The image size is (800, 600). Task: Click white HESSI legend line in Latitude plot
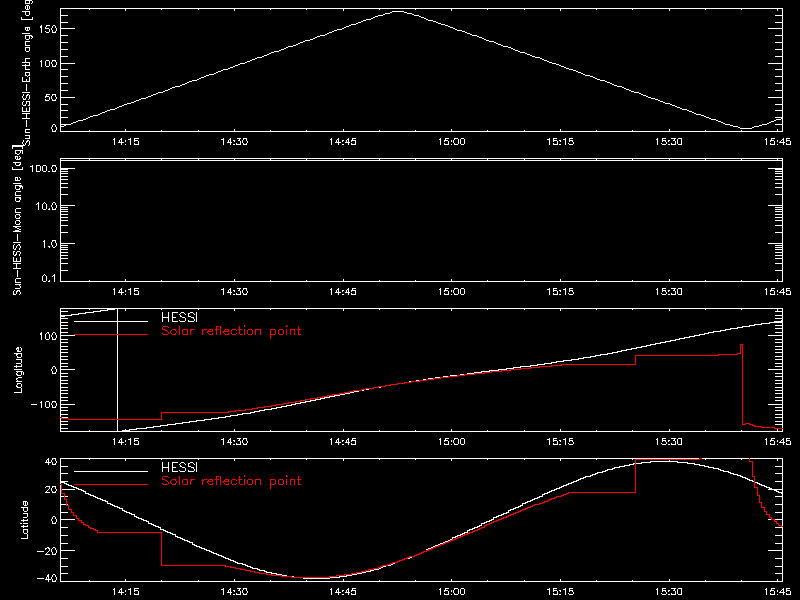coord(111,471)
